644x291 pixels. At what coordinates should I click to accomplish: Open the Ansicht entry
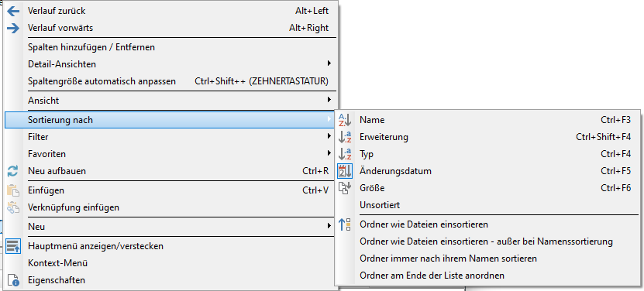pos(170,101)
